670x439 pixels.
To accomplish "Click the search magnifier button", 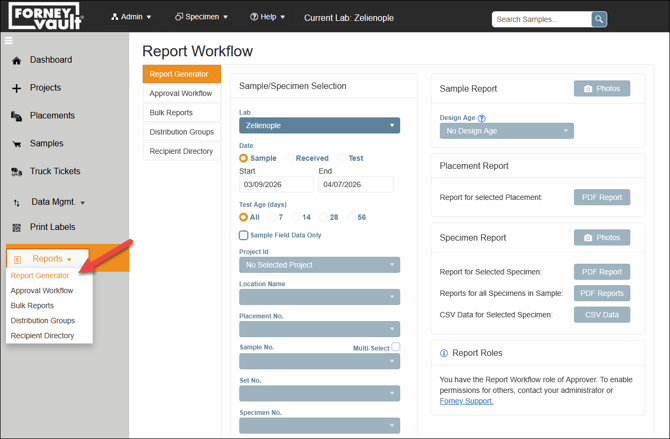I will pyautogui.click(x=598, y=19).
